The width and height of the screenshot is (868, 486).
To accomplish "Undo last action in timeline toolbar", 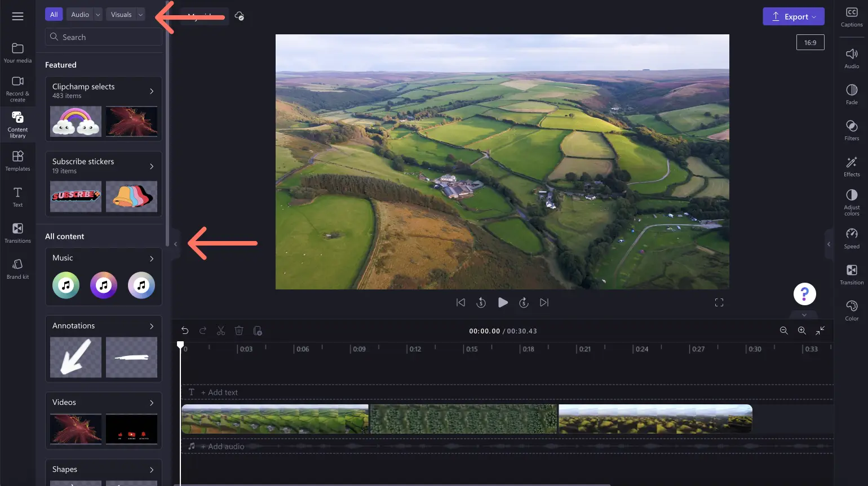I will pyautogui.click(x=185, y=331).
